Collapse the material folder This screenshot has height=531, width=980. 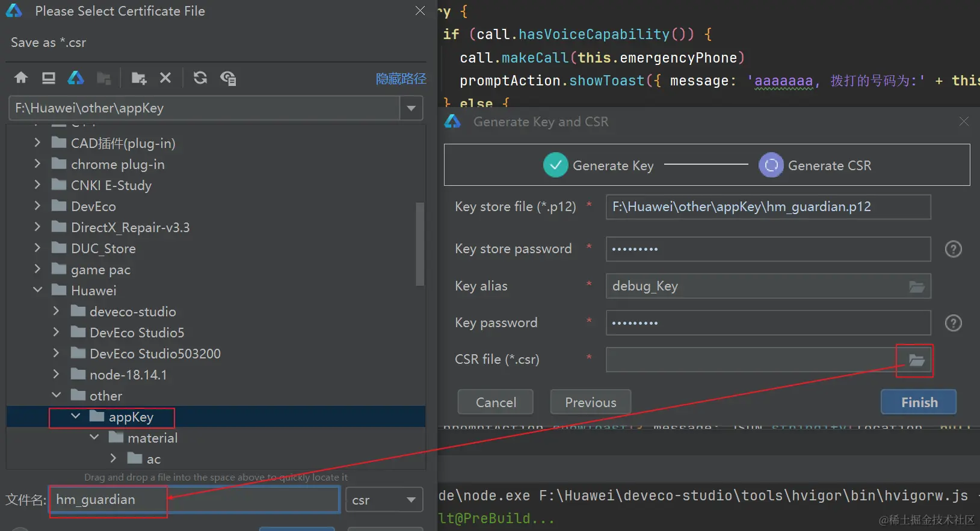94,437
